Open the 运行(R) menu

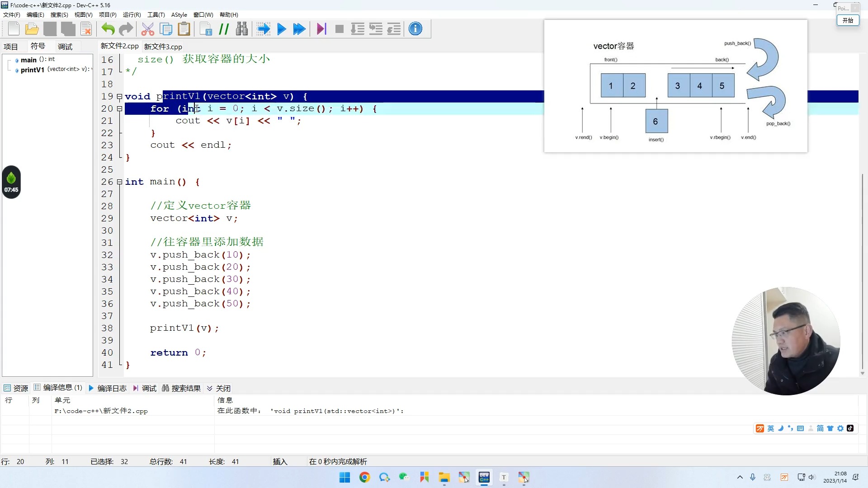click(132, 15)
